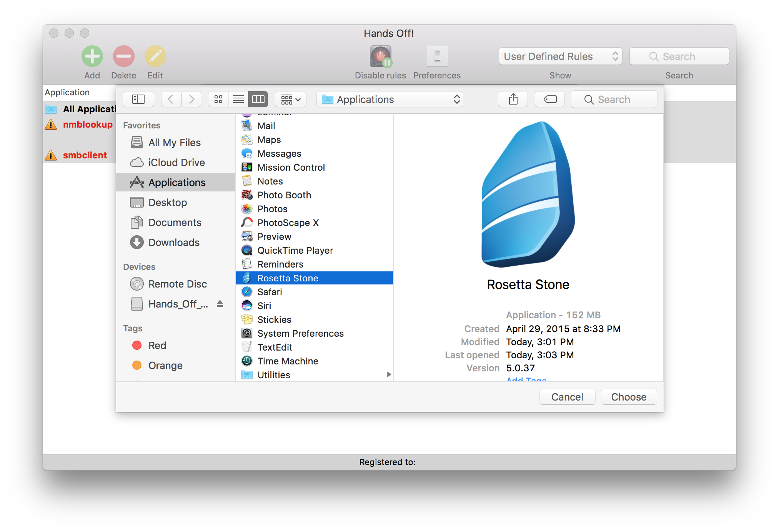779x532 pixels.
Task: Select the Downloads sidebar folder
Action: click(174, 243)
